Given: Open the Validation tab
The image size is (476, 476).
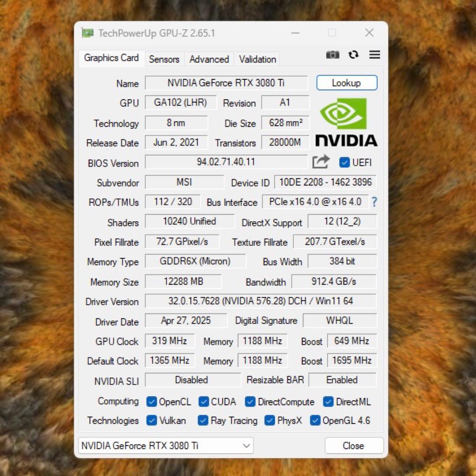Looking at the screenshot, I should coord(257,59).
